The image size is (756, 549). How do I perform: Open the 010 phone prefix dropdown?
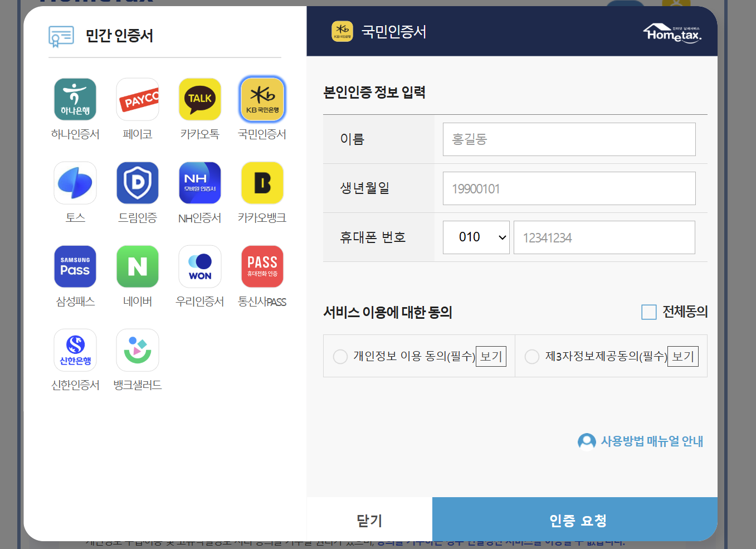coord(476,237)
